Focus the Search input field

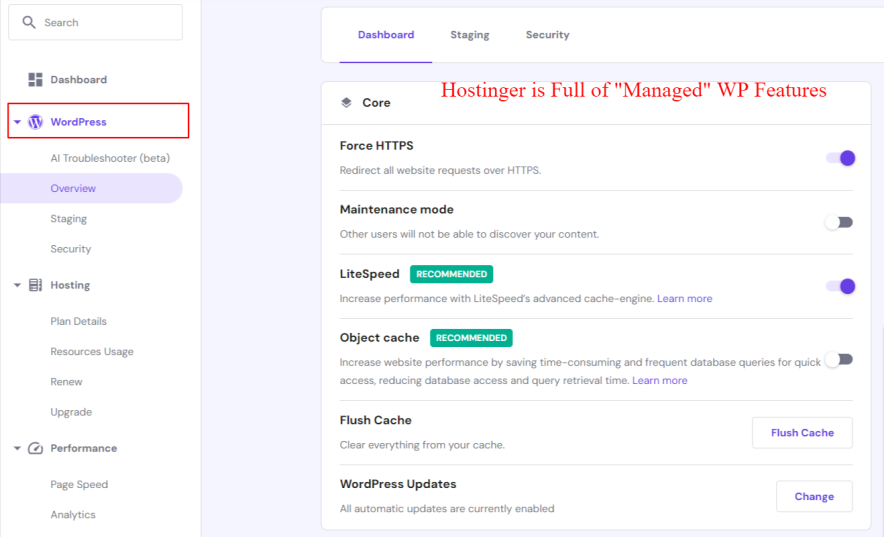coord(95,23)
